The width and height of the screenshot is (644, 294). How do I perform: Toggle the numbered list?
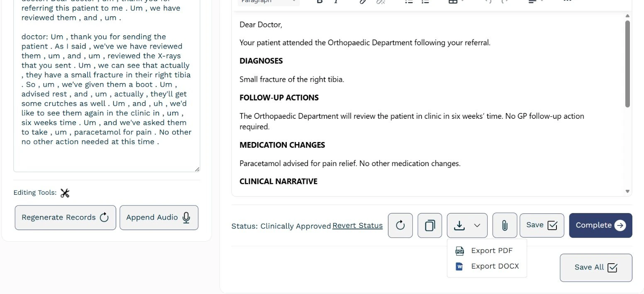point(425,2)
